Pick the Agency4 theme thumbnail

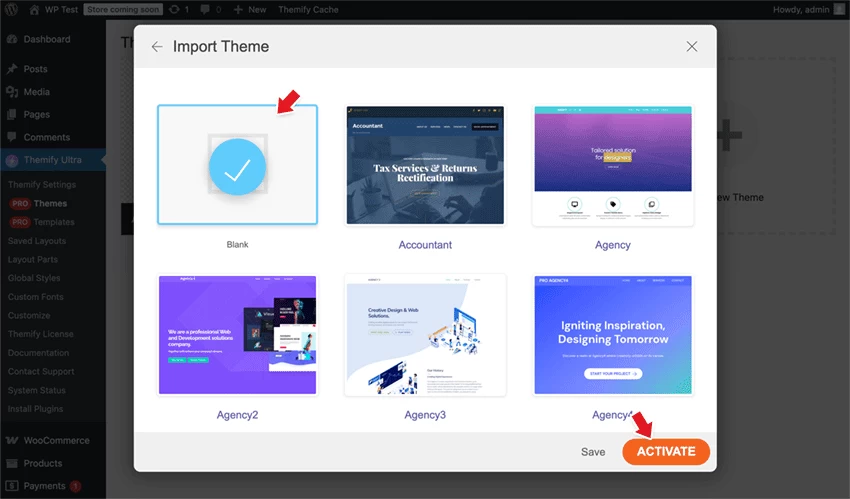click(x=613, y=335)
